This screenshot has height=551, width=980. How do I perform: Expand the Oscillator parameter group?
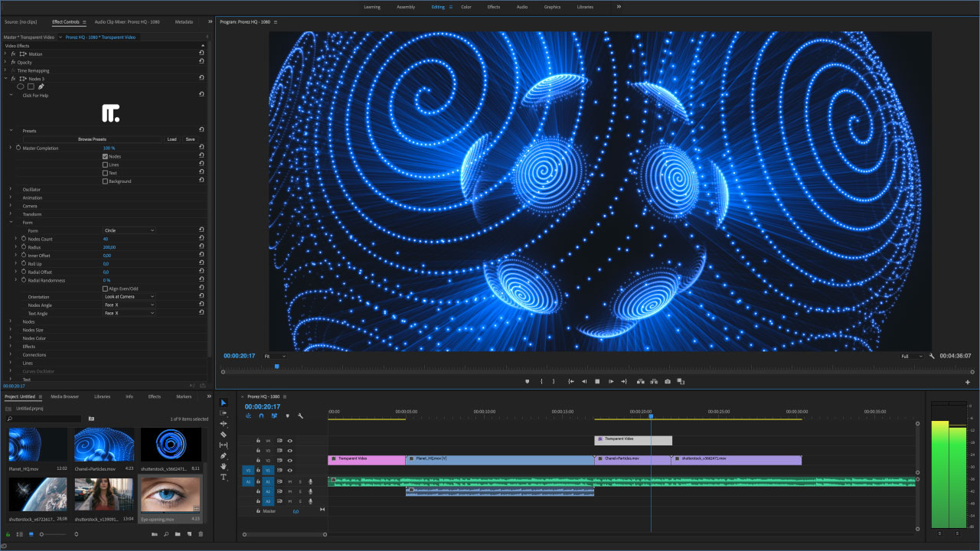click(x=11, y=189)
